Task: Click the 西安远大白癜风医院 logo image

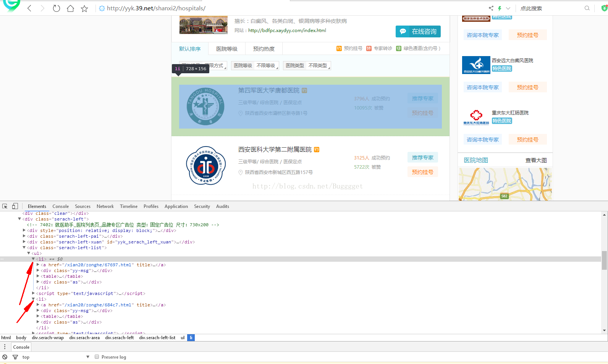Action: pyautogui.click(x=476, y=65)
